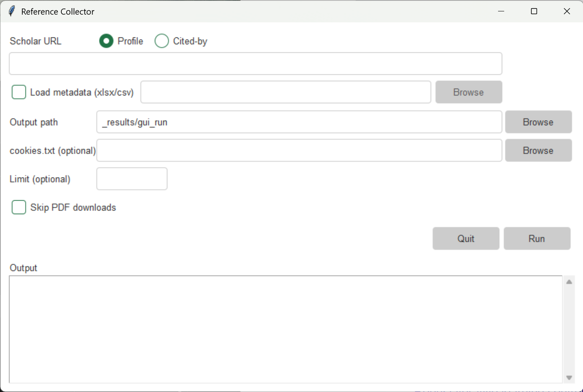Enable the Skip PDF downloads checkbox
The height and width of the screenshot is (392, 583).
pos(19,207)
